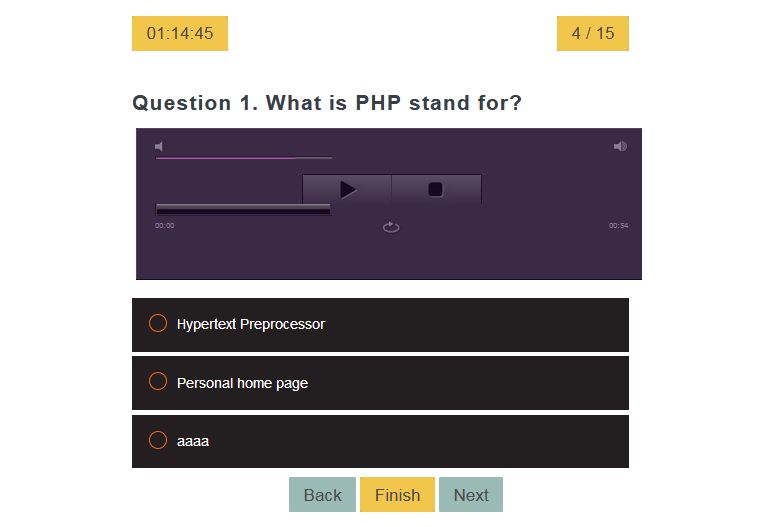Click the Hypertext Preprocessor answer text

click(x=251, y=324)
